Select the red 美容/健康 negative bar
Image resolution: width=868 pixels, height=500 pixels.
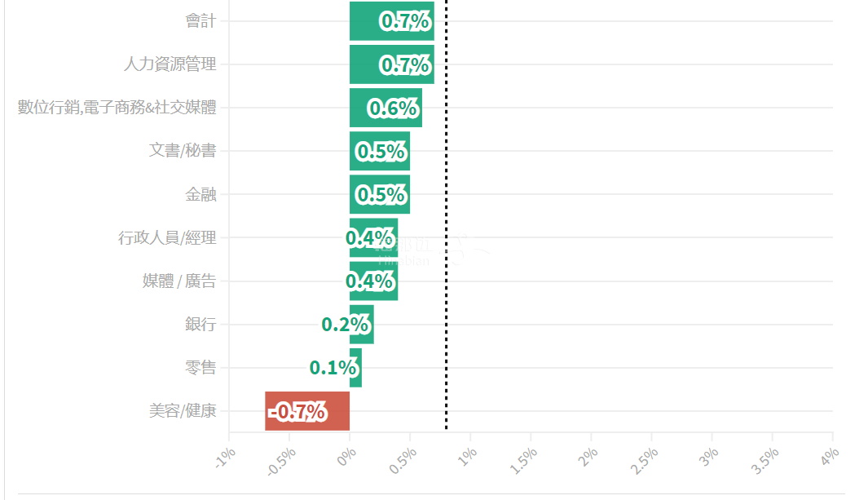pos(307,411)
